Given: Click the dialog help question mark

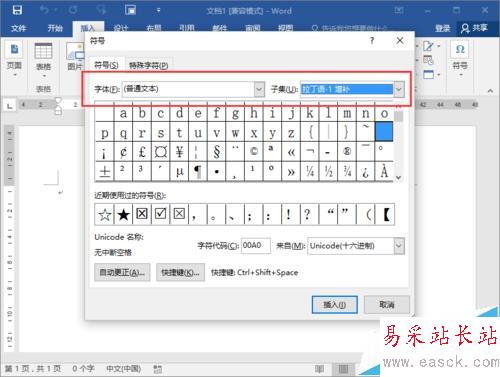Looking at the screenshot, I should click(x=372, y=41).
